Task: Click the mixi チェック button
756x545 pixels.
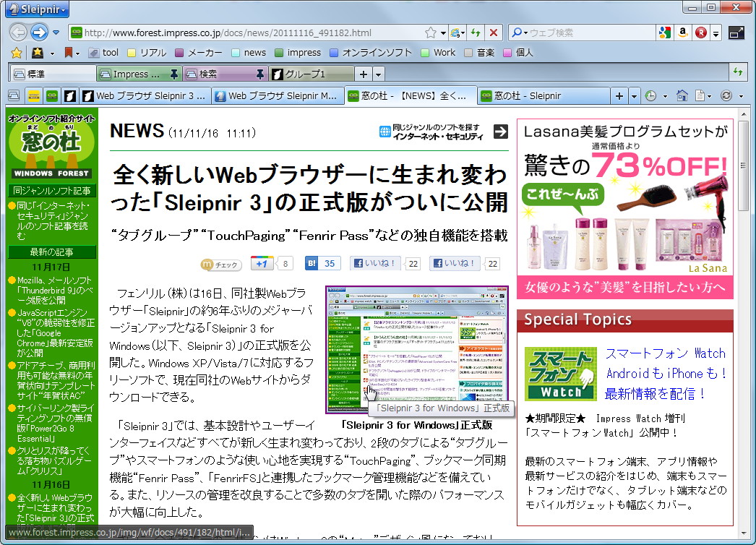Action: pos(221,265)
